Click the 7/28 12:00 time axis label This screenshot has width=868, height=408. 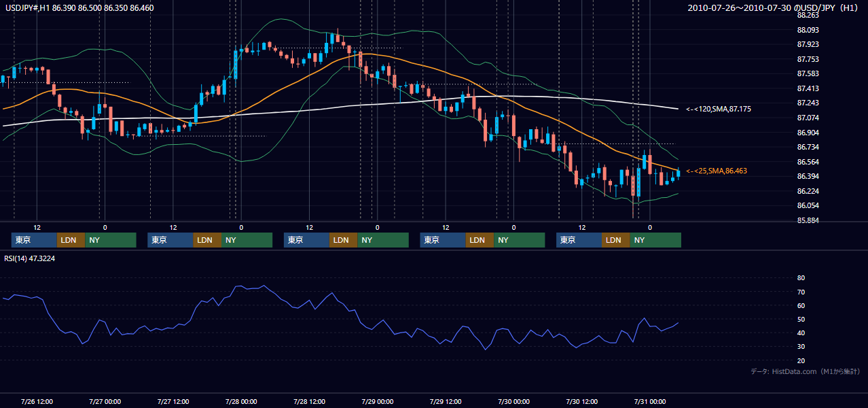(309, 401)
